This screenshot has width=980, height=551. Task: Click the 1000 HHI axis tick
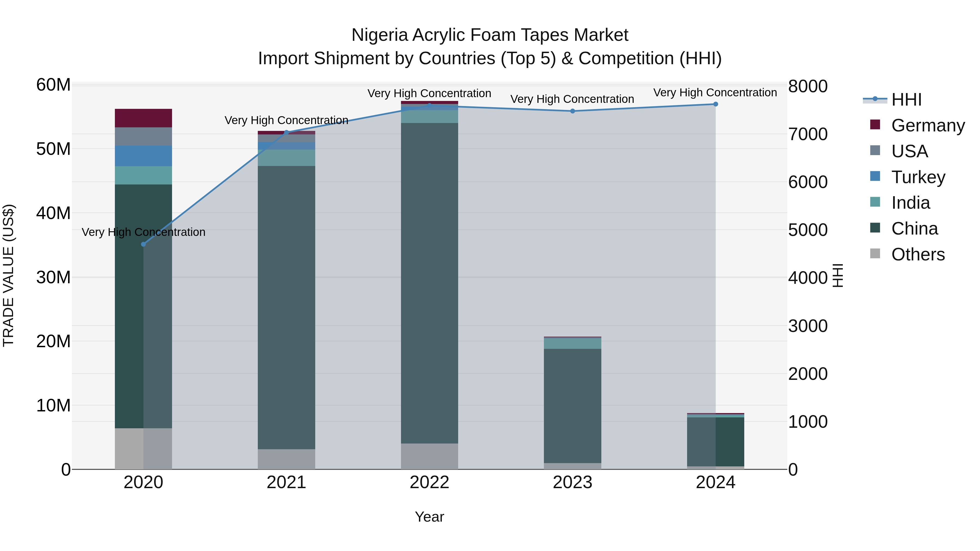[808, 422]
